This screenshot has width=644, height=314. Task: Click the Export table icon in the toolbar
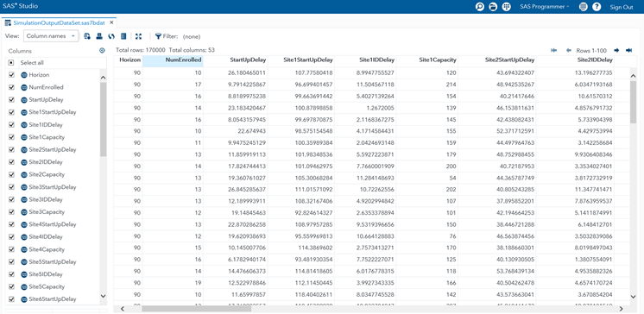[x=87, y=36]
